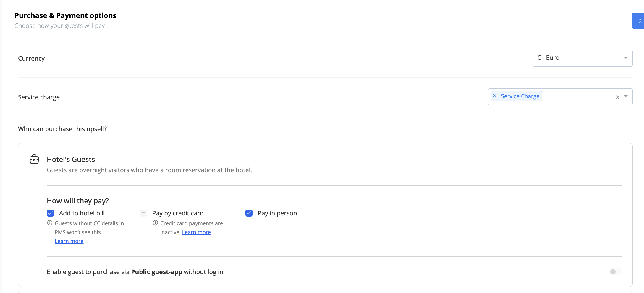
Task: Uncheck the Add to hotel bill checkbox
Action: [x=50, y=213]
